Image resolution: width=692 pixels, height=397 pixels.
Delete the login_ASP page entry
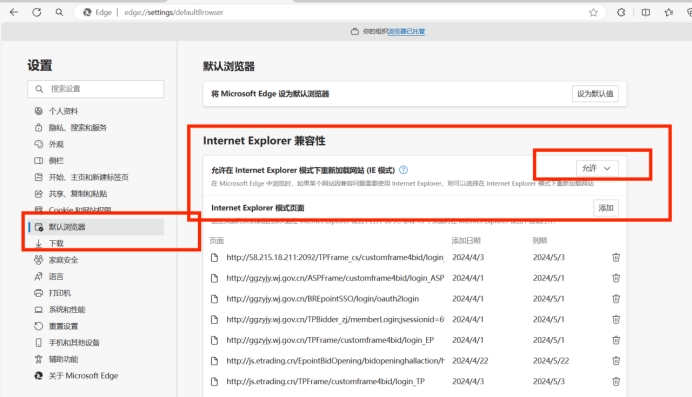pyautogui.click(x=616, y=278)
